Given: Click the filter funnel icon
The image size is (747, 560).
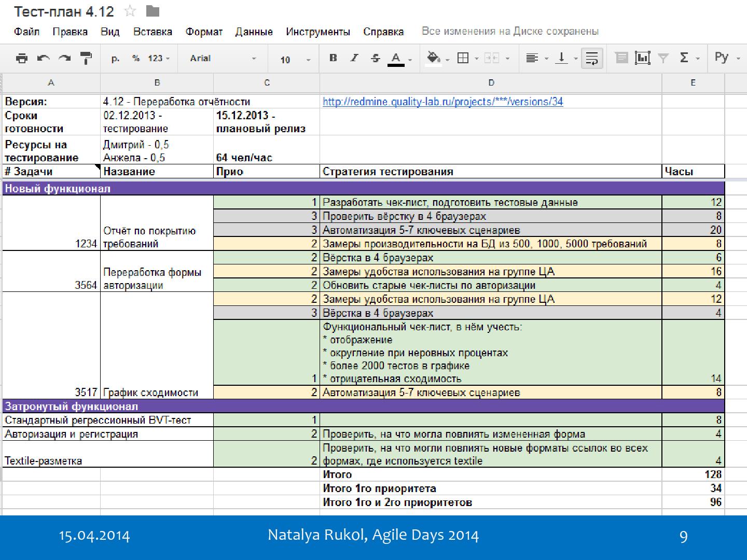Looking at the screenshot, I should click(663, 58).
